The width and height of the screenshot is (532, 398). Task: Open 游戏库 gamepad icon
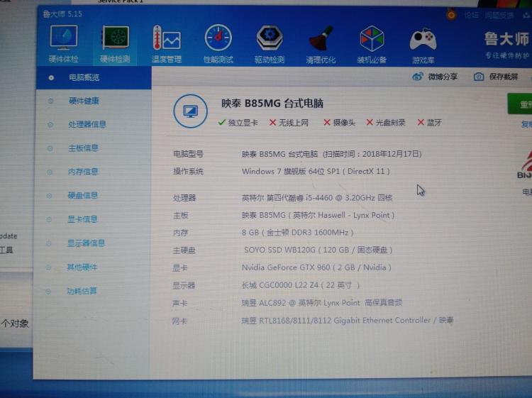pos(423,45)
